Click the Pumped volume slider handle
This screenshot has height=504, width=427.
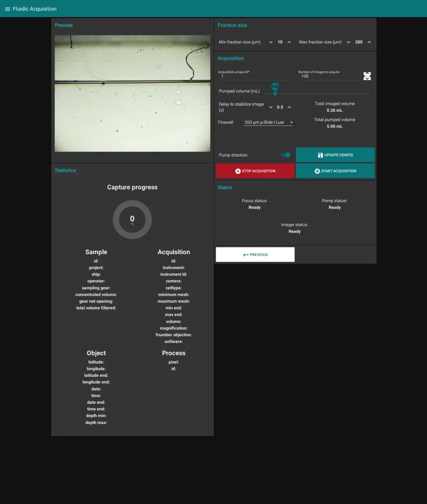275,93
